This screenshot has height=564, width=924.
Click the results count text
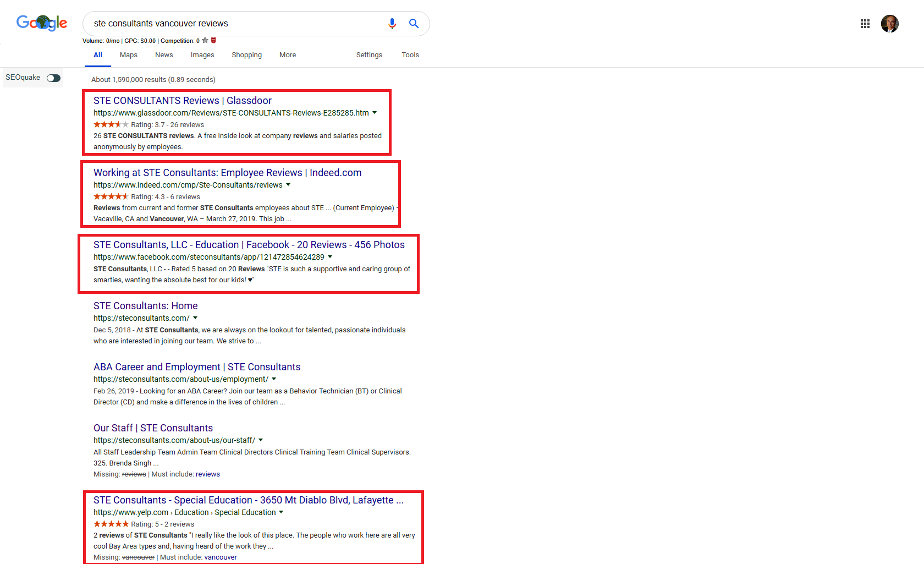point(153,80)
